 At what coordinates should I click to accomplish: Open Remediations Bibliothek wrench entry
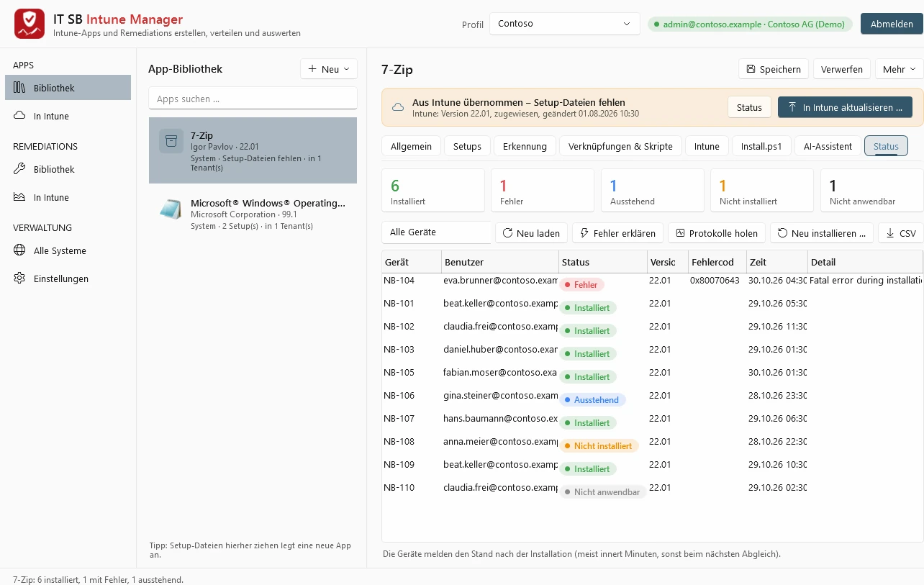coord(68,169)
